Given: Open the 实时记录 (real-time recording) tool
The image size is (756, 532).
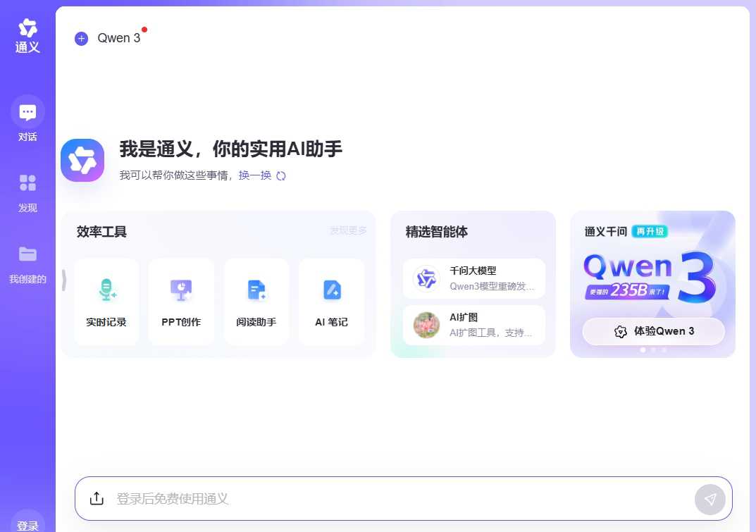Looking at the screenshot, I should pyautogui.click(x=106, y=302).
